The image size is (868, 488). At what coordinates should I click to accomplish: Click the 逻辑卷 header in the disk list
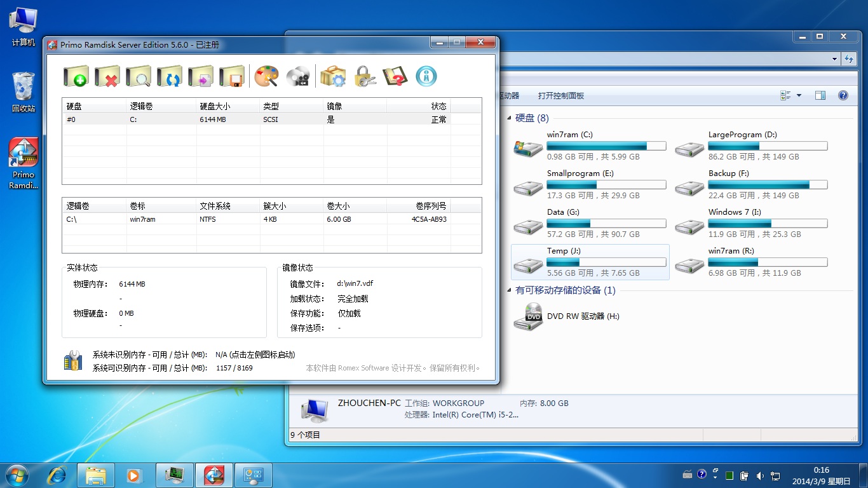(161, 106)
